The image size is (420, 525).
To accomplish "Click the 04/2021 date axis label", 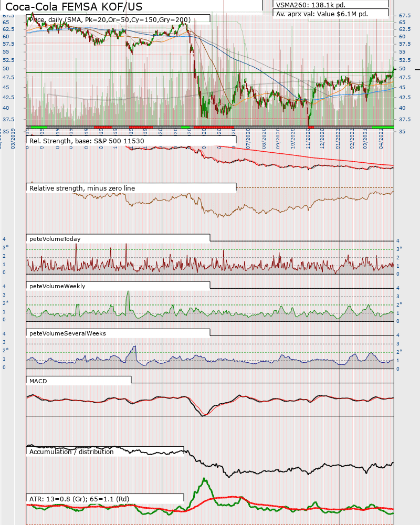I will tap(381, 139).
